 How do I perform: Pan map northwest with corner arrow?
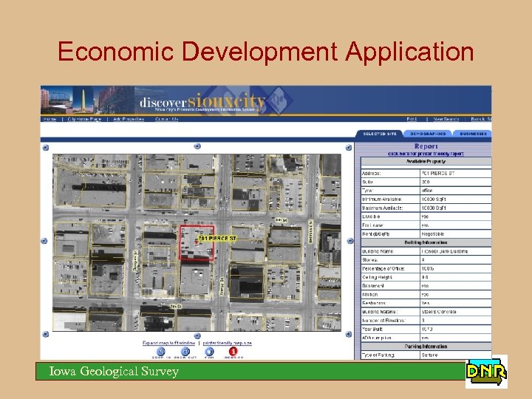46,147
